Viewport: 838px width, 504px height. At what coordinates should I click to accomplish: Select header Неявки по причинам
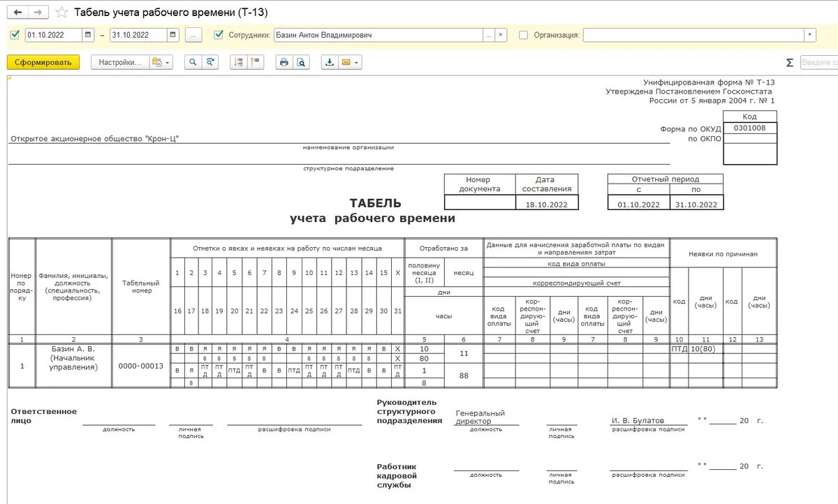[723, 254]
